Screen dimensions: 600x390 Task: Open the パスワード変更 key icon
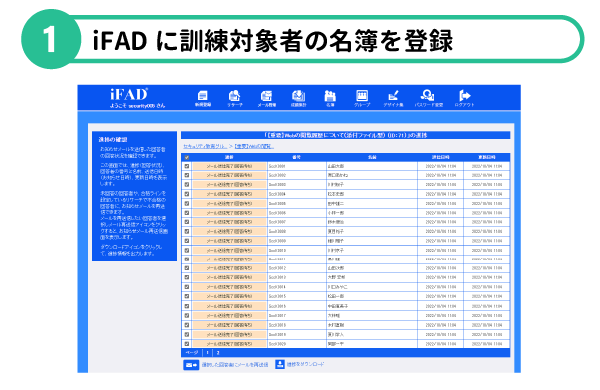427,95
